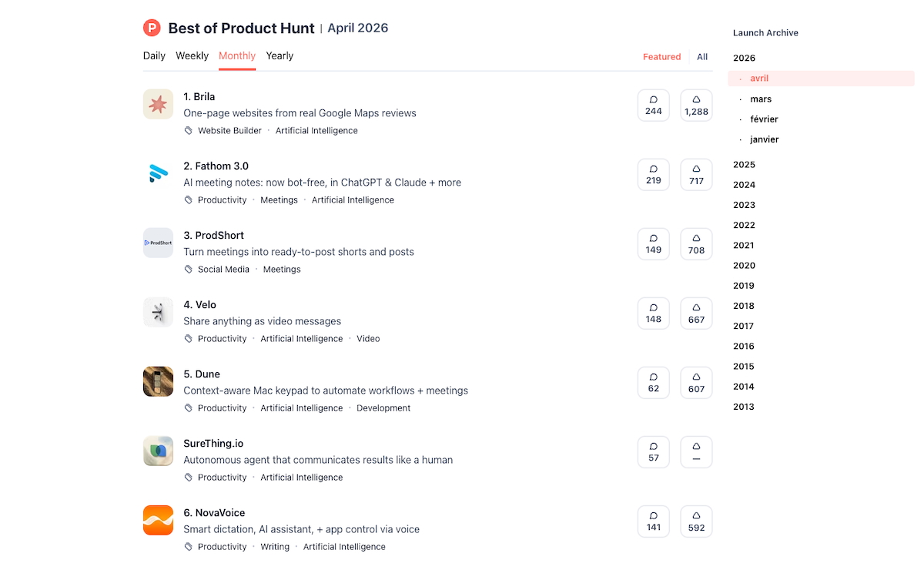Collapse the 2026 archive year
The height and width of the screenshot is (570, 924).
click(x=744, y=58)
